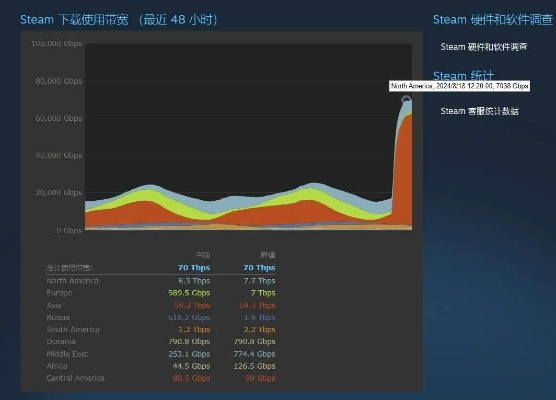Select the Russia row label
The height and width of the screenshot is (400, 556).
[58, 317]
